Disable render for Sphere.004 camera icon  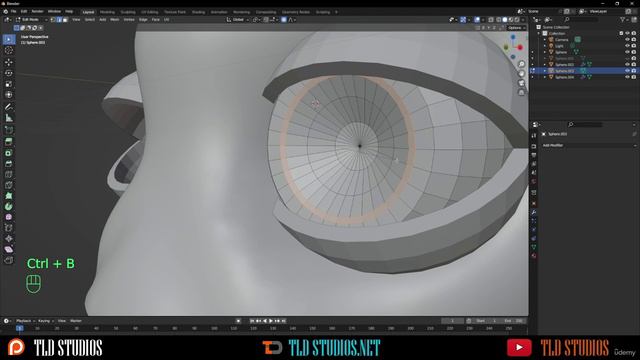[634, 77]
